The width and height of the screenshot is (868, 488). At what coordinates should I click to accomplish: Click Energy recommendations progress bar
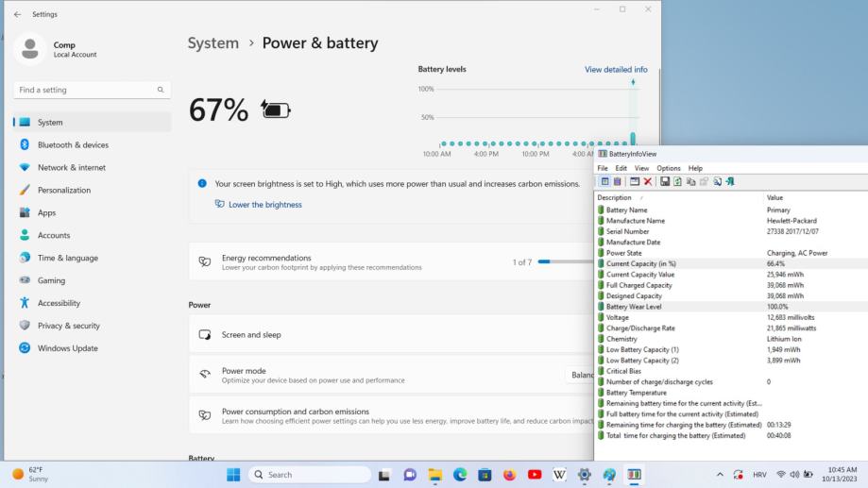point(566,261)
